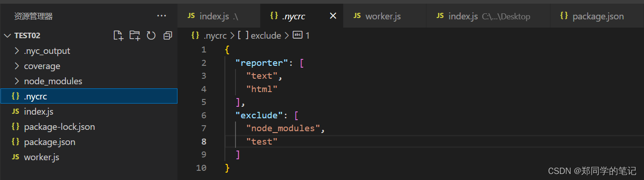The width and height of the screenshot is (644, 180).
Task: Place cursor on "text" string value
Action: 262,75
